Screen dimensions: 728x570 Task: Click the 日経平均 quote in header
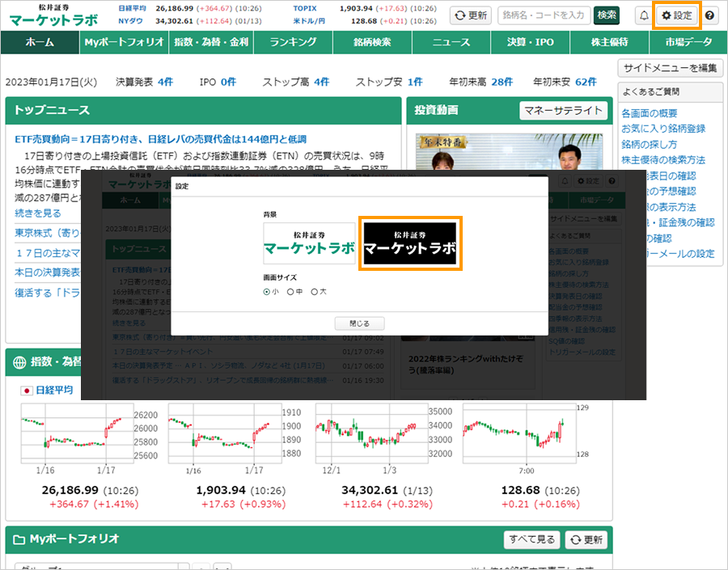190,9
